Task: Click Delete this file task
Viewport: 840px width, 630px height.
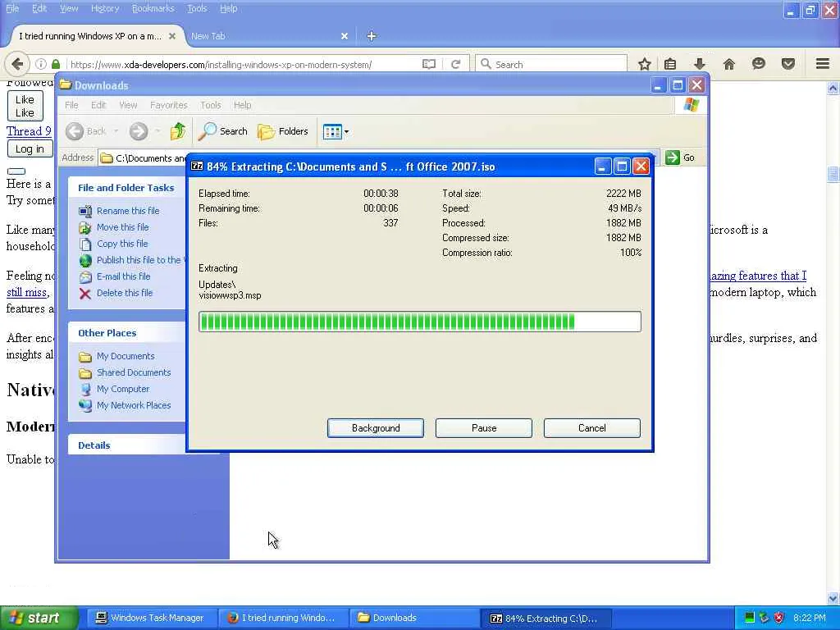Action: tap(125, 293)
